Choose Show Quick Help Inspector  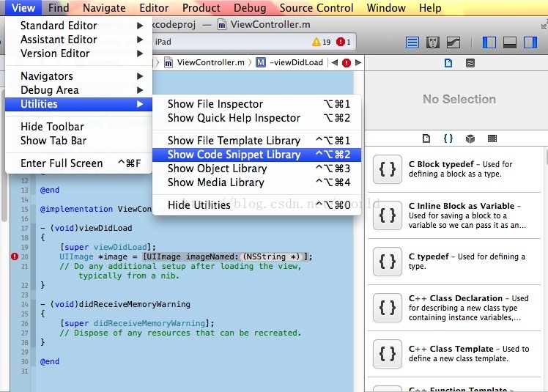[256, 118]
